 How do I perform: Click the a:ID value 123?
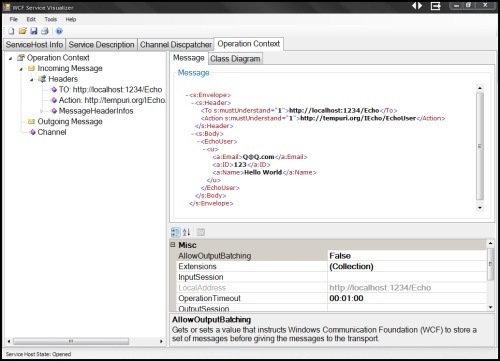click(x=240, y=165)
